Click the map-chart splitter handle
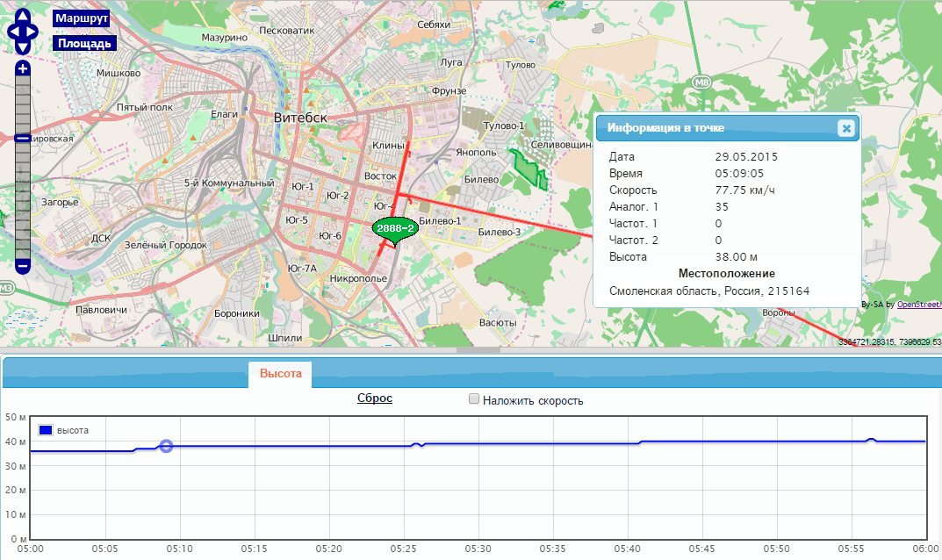The height and width of the screenshot is (560, 942). point(478,349)
